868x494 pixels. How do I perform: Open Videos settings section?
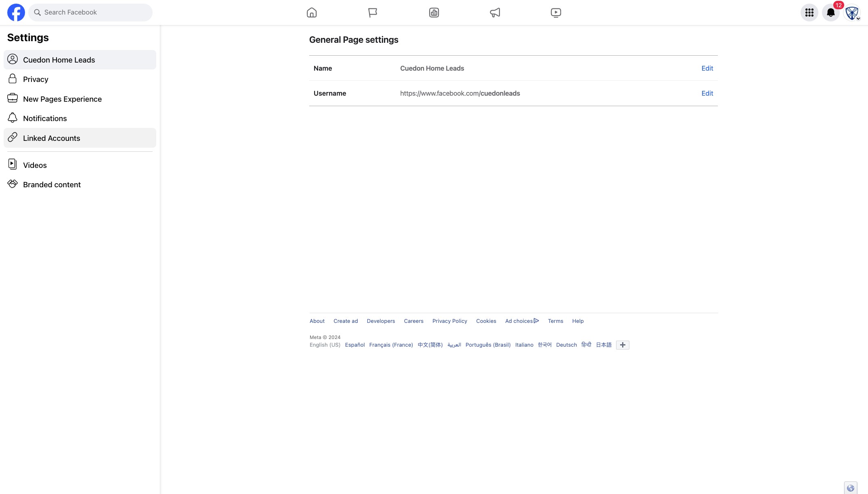[x=80, y=165]
